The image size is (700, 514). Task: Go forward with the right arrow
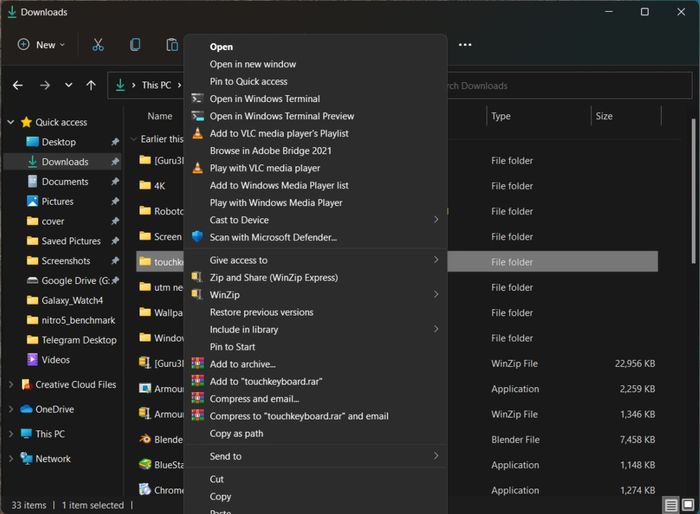tap(45, 85)
